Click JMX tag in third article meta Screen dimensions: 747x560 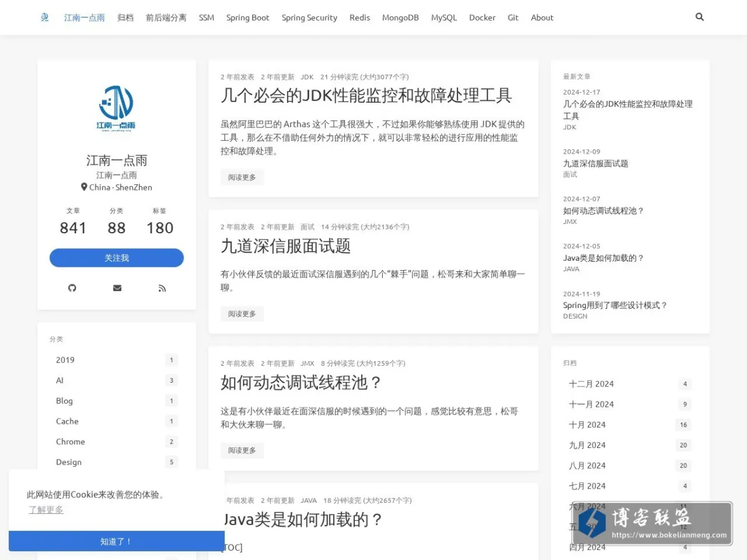pos(308,363)
